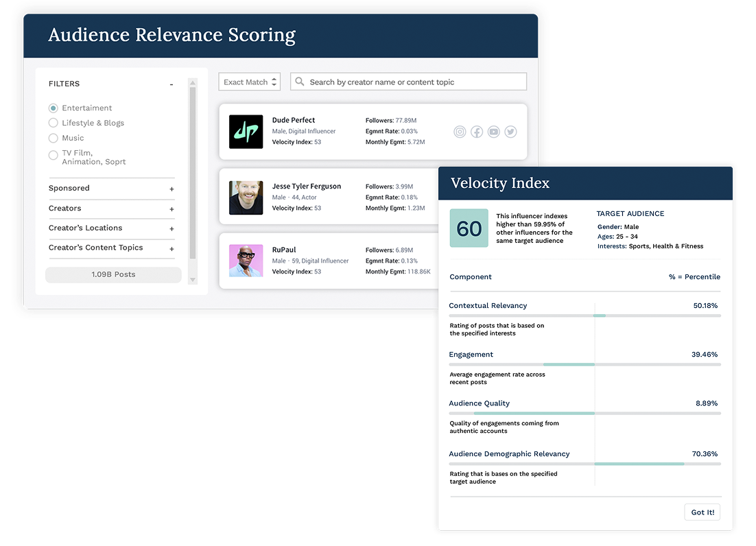Expand the Creator's Content Topics section

(x=172, y=248)
